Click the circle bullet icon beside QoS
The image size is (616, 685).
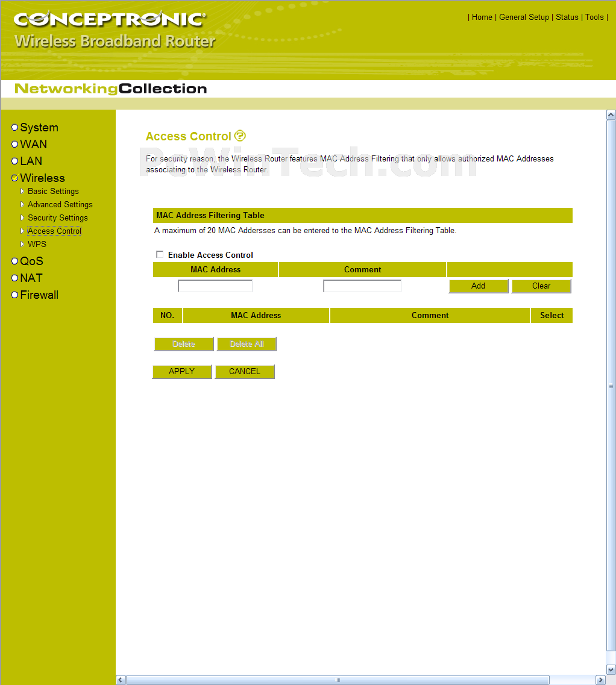15,261
